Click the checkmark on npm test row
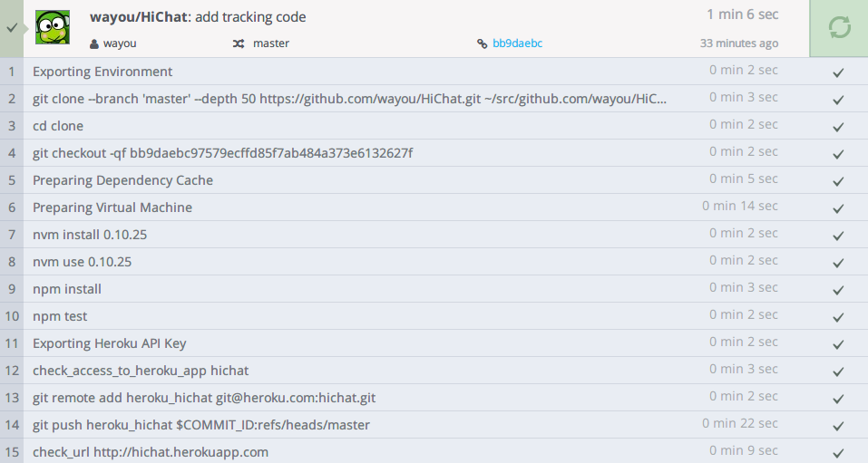Viewport: 868px width, 463px height. [x=838, y=317]
